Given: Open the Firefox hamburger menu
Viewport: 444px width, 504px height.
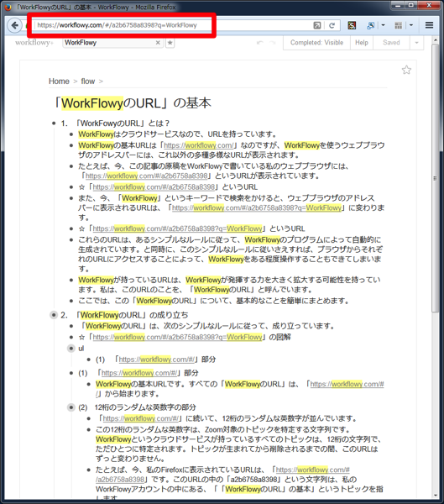Looking at the screenshot, I should click(x=429, y=25).
